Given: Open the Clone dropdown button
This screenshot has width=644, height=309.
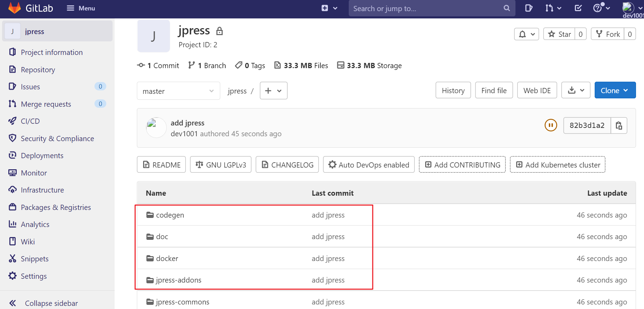Looking at the screenshot, I should pos(615,90).
